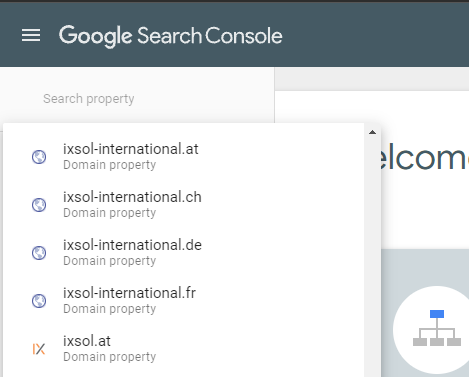Viewport: 469px width, 377px height.
Task: Click the property list scrollbar track
Action: pyautogui.click(x=372, y=257)
